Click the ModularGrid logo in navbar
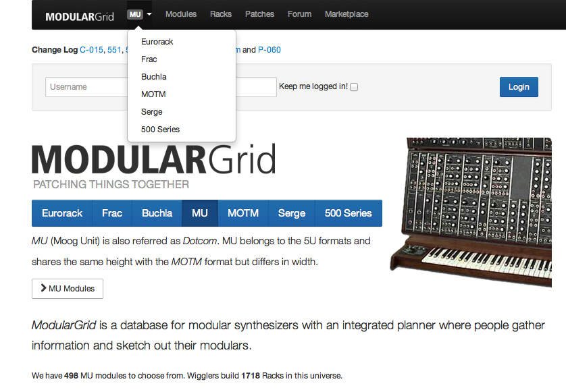 click(x=80, y=17)
